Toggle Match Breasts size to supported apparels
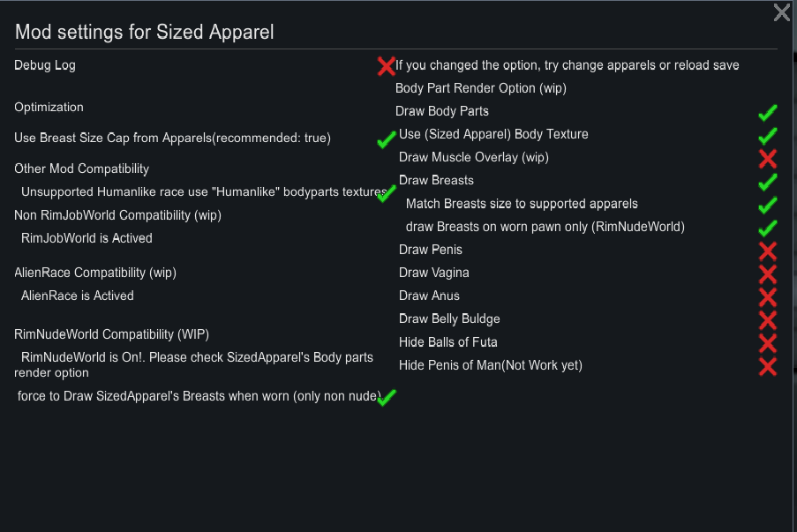The width and height of the screenshot is (797, 532). point(767,204)
